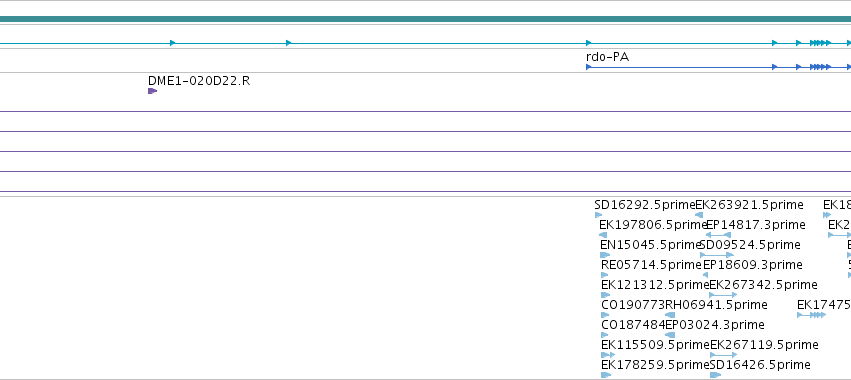Select the EK267119.5prime EST feature glyph
Screen dimensions: 851x380
pyautogui.click(x=723, y=355)
